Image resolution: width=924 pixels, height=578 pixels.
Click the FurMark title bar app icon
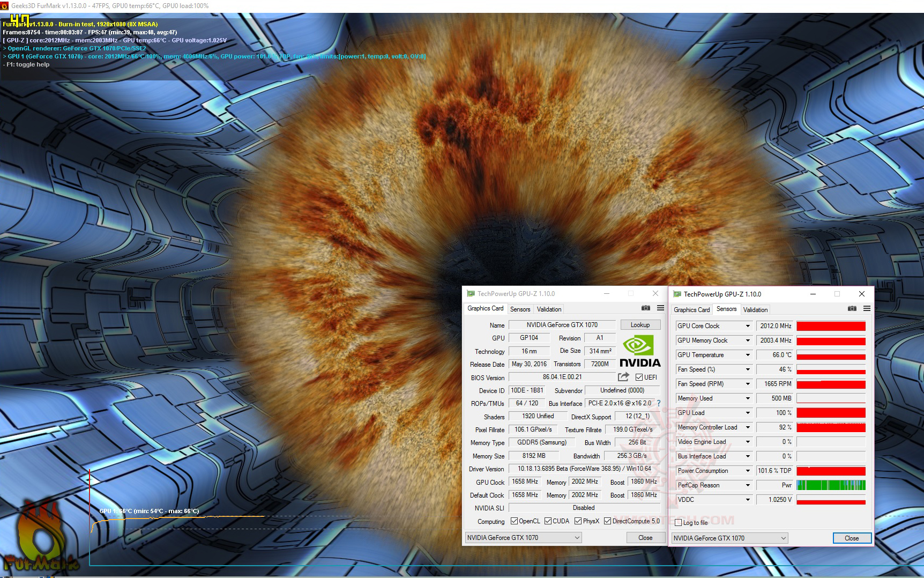(5, 5)
